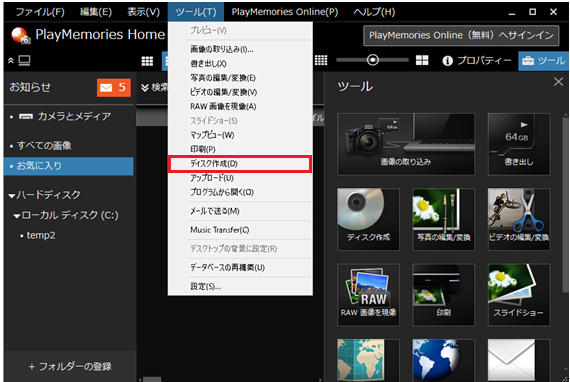Open the map view tool tile
570x382 pixels.
pos(368,360)
